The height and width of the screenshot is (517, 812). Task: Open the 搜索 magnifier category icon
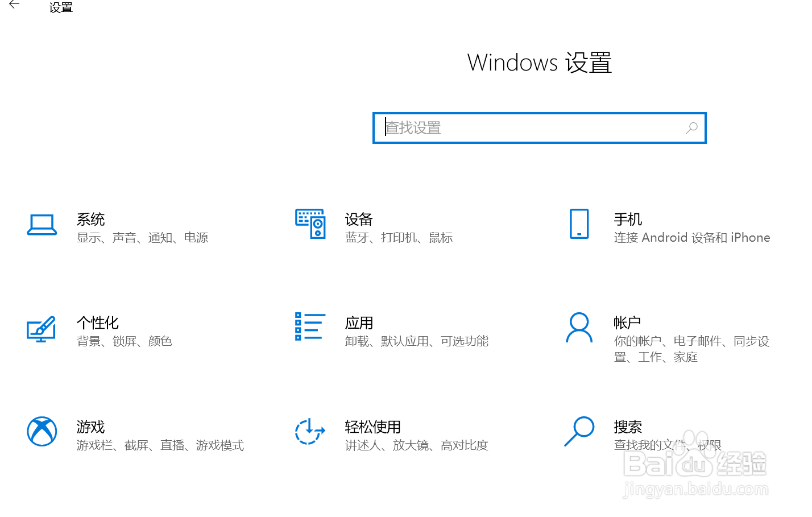coord(579,431)
